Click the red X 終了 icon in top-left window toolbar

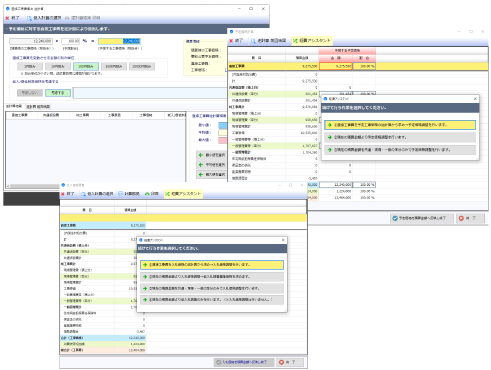(x=7, y=18)
